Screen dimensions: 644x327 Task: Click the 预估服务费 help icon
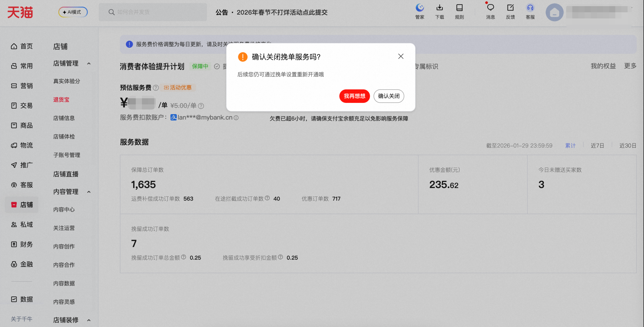pos(156,88)
